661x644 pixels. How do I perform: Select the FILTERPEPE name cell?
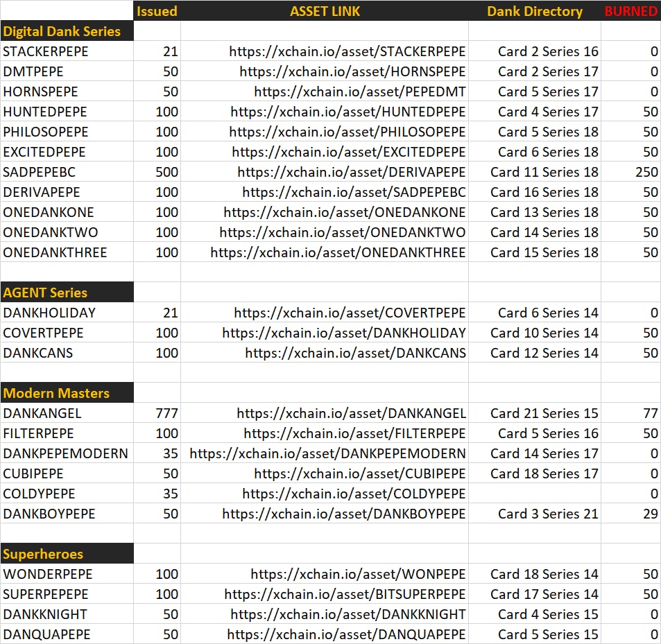pos(67,433)
